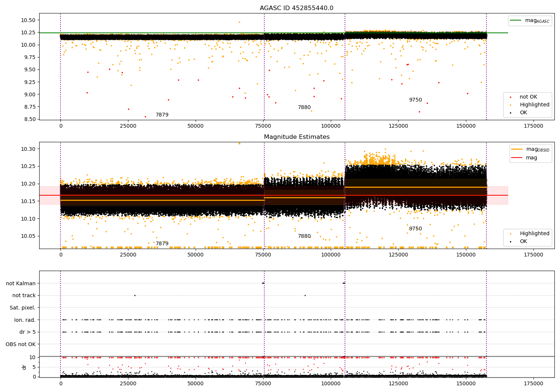Click the '9750' annotation in Magnitude Estimates plot
560x392 pixels.
coord(416,229)
